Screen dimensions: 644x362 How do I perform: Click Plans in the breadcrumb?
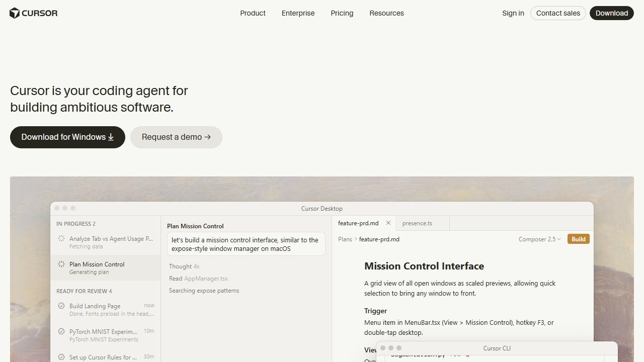(x=345, y=239)
